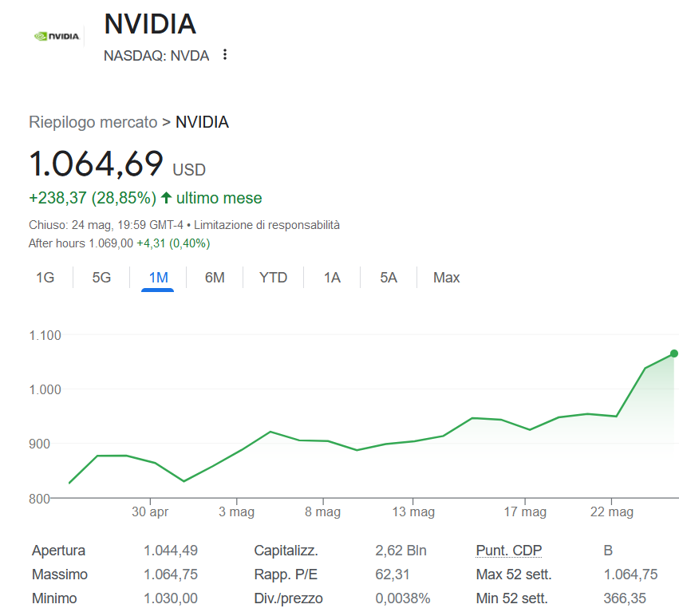Open the Riepilogo mercato breadcrumb link
This screenshot has width=679, height=616.
tap(93, 122)
